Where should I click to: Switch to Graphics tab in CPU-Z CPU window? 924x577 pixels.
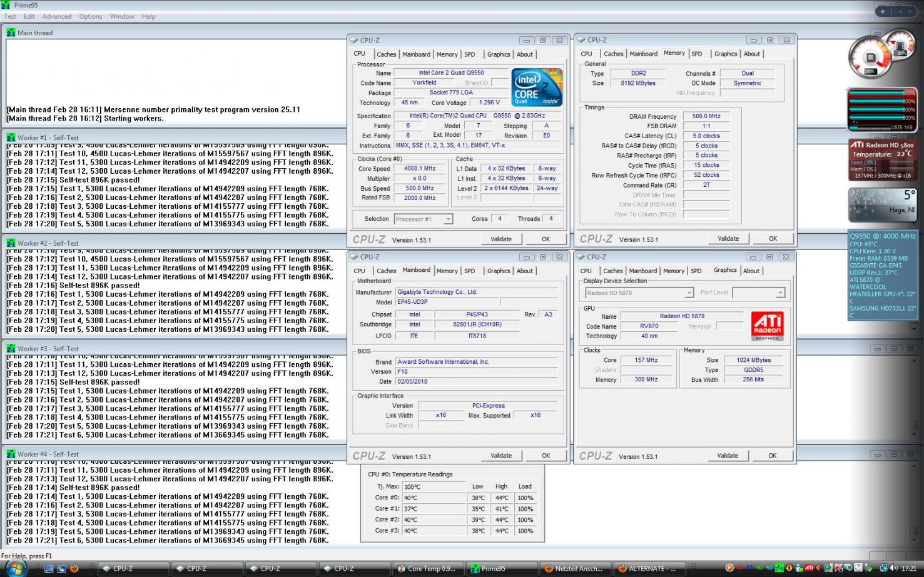click(499, 54)
